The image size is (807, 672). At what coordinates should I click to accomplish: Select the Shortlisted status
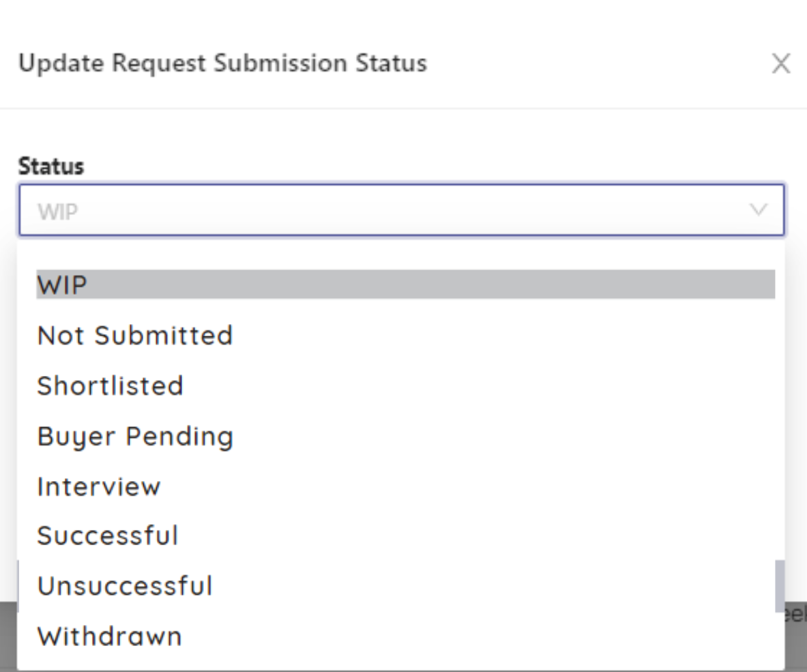point(111,385)
